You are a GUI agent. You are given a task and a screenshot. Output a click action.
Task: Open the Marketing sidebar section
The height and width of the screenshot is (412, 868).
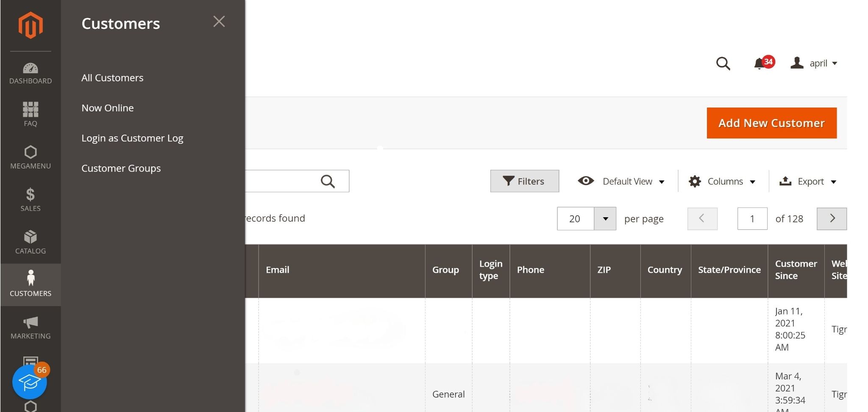[31, 327]
